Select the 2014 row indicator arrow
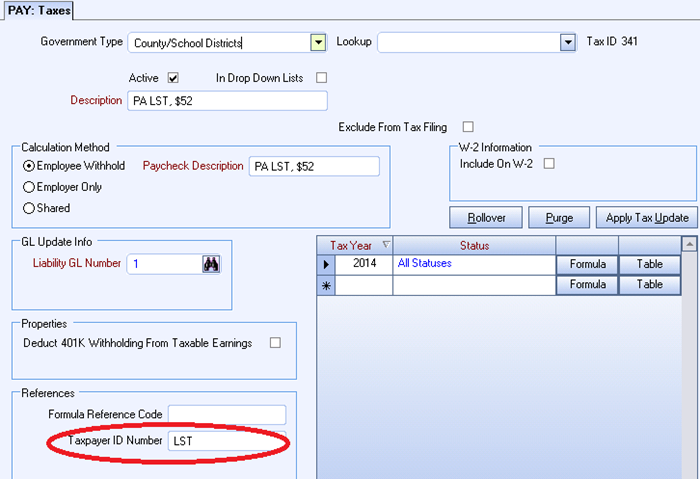Viewport: 700px width, 479px height. click(x=326, y=264)
